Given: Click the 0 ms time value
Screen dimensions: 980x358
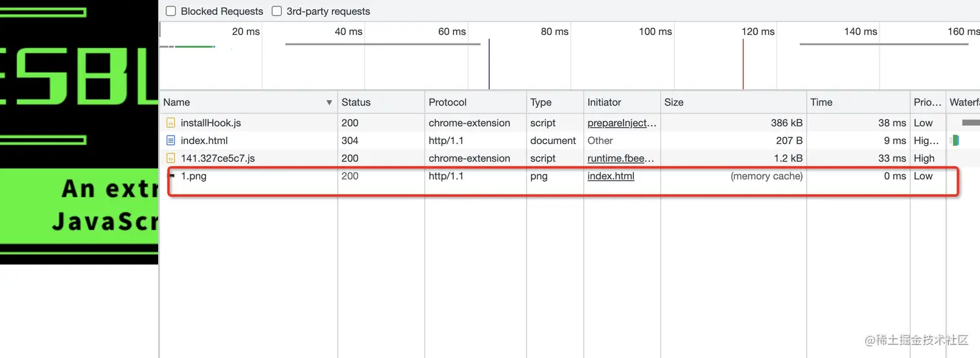Looking at the screenshot, I should click(x=895, y=176).
